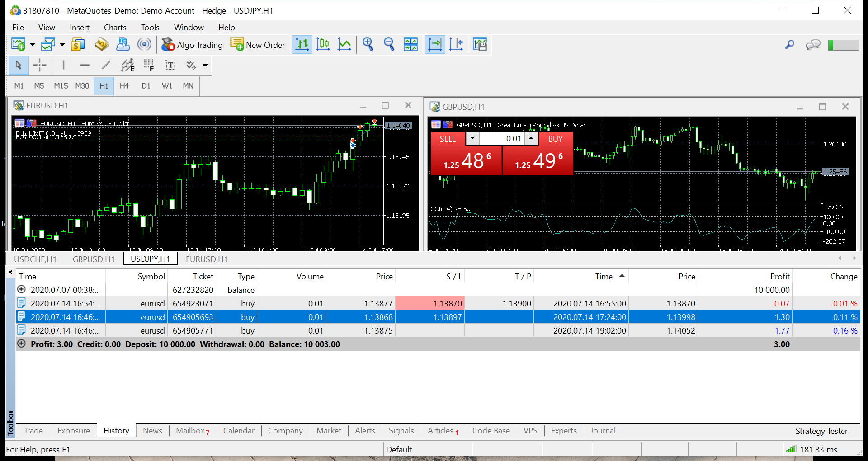The width and height of the screenshot is (868, 461).
Task: Click the New Order button
Action: (x=258, y=44)
